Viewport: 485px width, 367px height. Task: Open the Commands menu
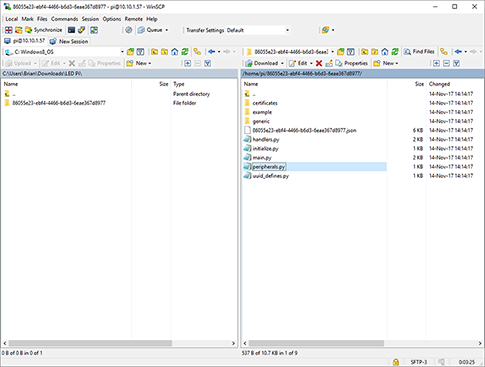point(64,19)
